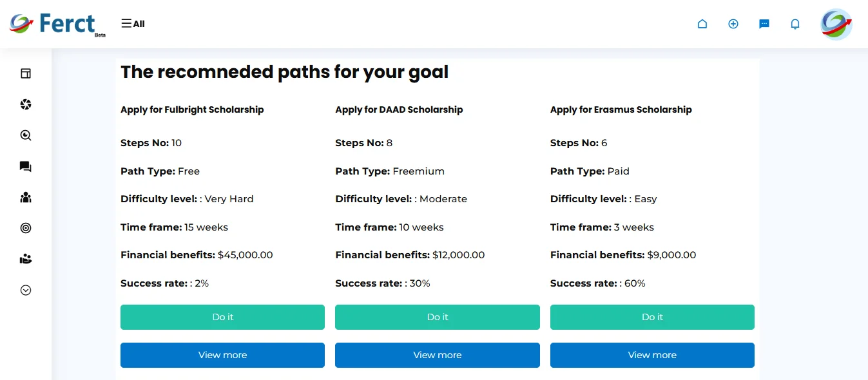868x380 pixels.
Task: Choose Do it for DAAD Scholarship
Action: coord(438,317)
